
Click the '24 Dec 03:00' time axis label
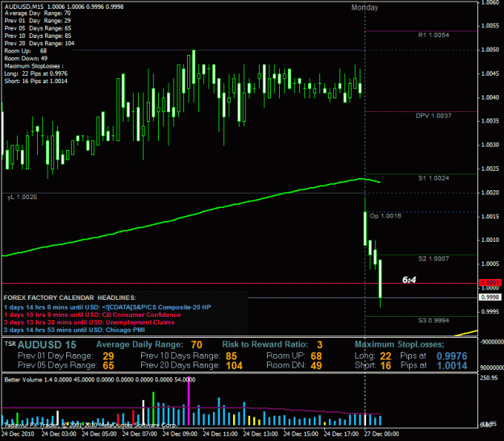coord(59,434)
